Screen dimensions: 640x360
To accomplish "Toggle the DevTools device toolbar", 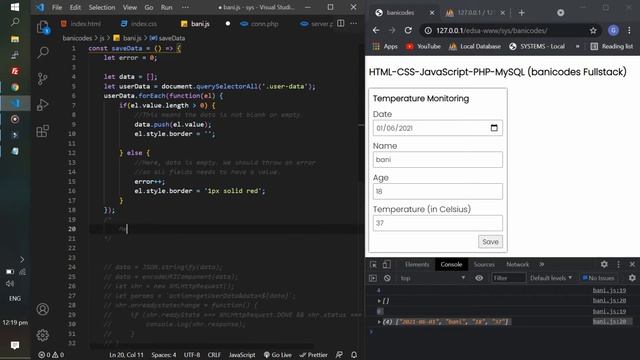I will [x=386, y=264].
